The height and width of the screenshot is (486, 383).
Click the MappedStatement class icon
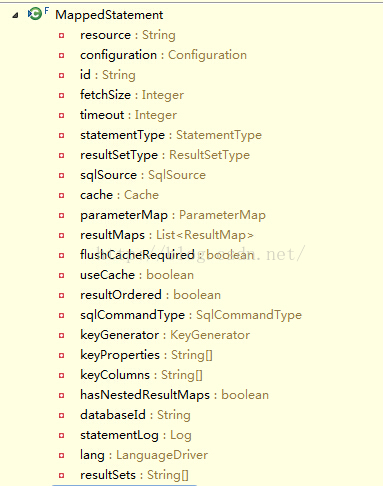click(36, 14)
